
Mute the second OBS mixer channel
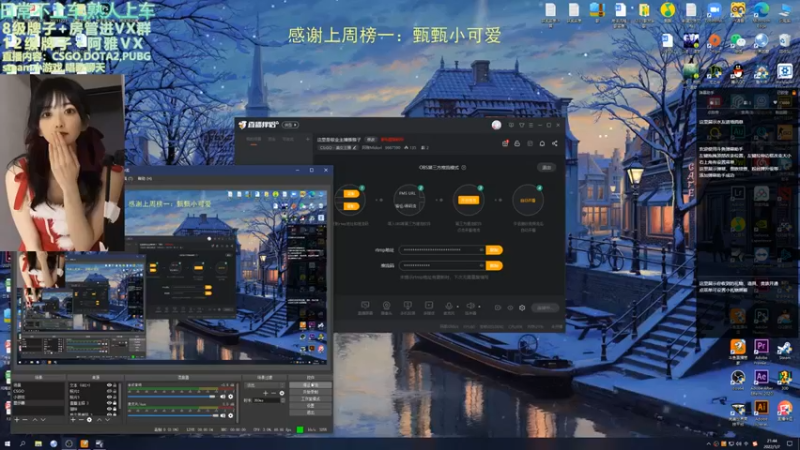[x=223, y=416]
